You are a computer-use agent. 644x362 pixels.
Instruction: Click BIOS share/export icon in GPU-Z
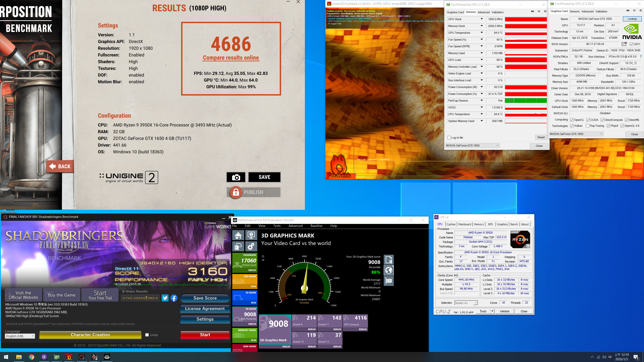pos(624,44)
